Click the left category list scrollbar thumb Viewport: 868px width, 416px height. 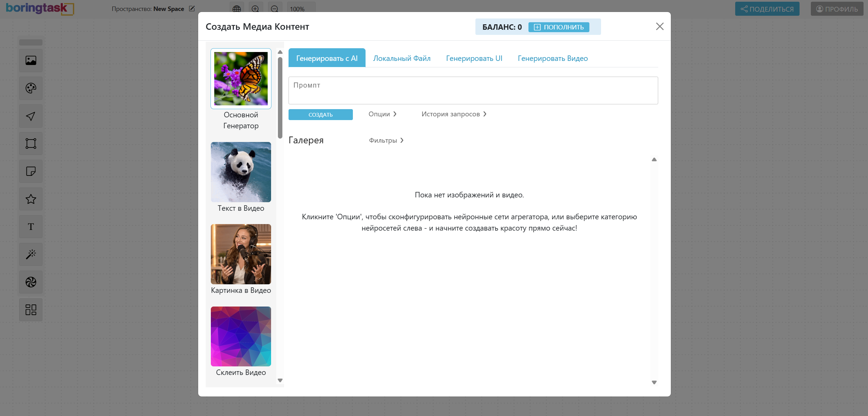click(280, 97)
